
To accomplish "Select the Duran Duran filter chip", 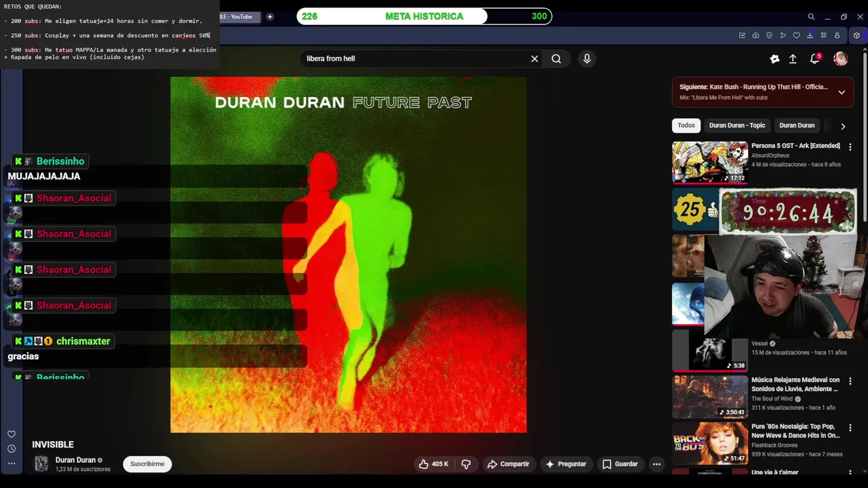I will pyautogui.click(x=797, y=125).
